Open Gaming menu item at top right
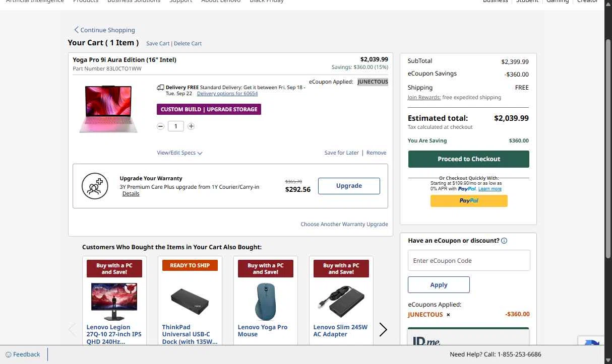The image size is (612, 364). (558, 1)
